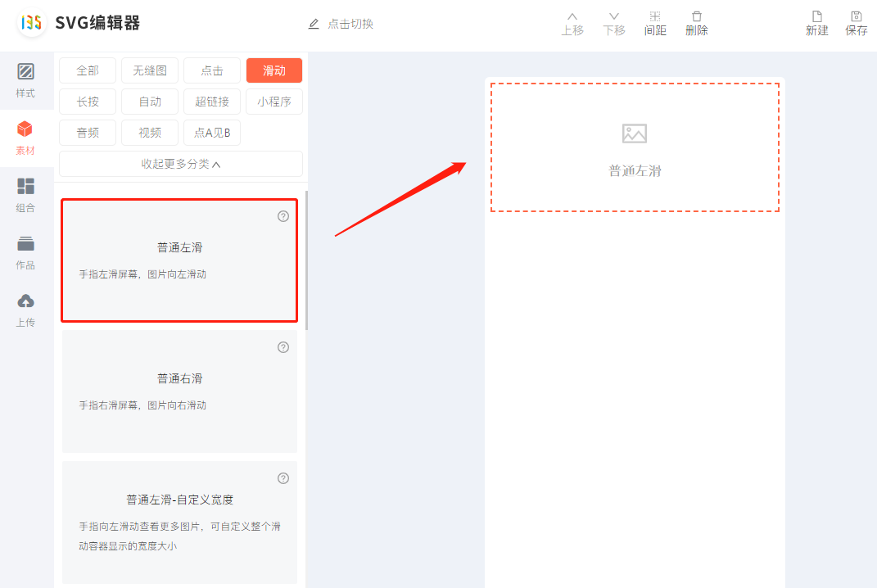Open the 作品 works panel
The width and height of the screenshot is (877, 588).
coord(25,252)
